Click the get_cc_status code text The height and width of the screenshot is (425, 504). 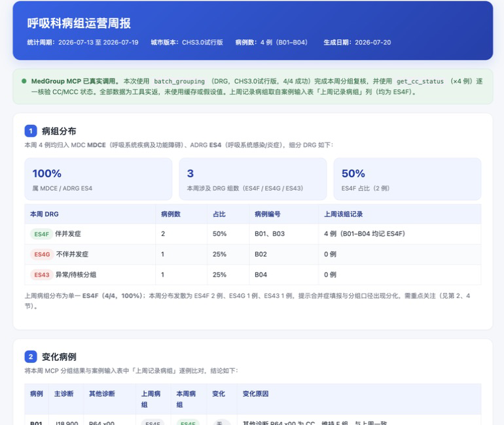point(420,81)
